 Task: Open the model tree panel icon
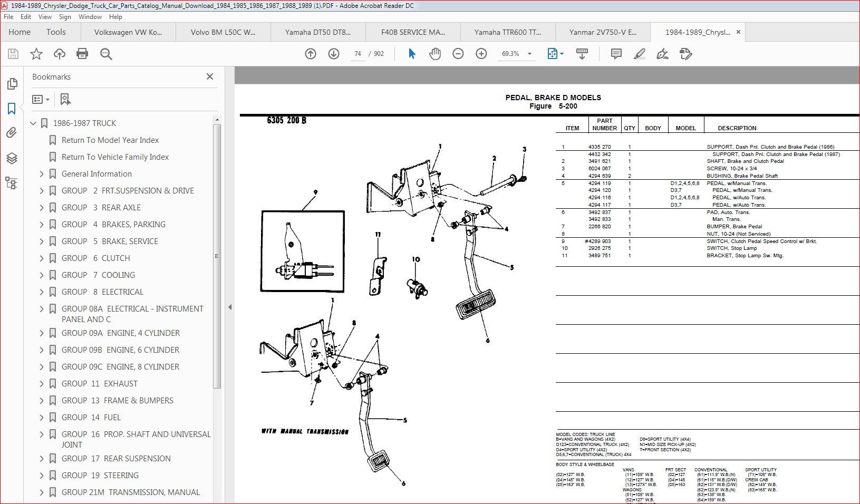(x=12, y=183)
